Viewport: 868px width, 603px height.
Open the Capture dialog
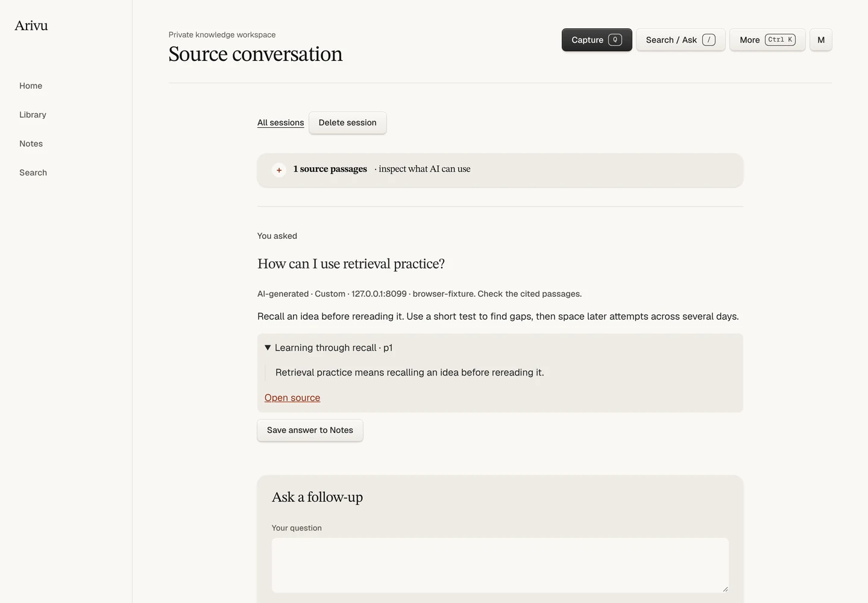(x=597, y=40)
